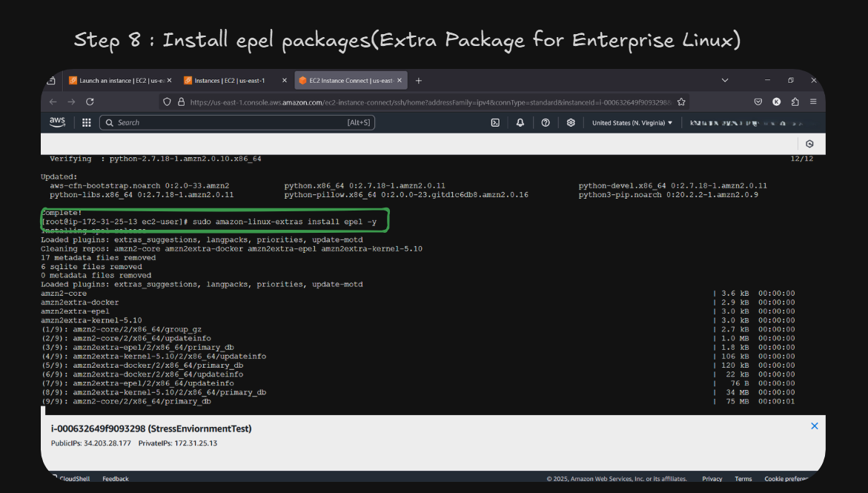Reload the page with the refresh icon
The height and width of the screenshot is (493, 868).
[90, 102]
